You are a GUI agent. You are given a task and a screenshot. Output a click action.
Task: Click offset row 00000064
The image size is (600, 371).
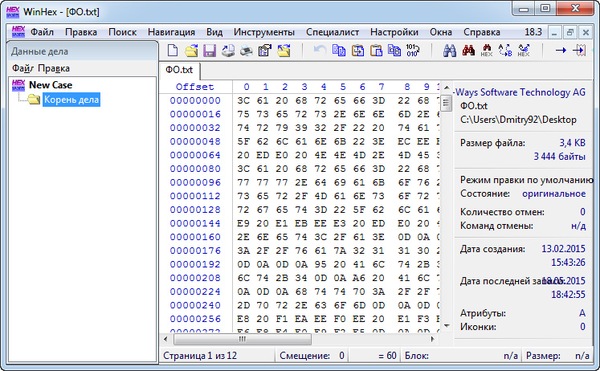point(195,155)
